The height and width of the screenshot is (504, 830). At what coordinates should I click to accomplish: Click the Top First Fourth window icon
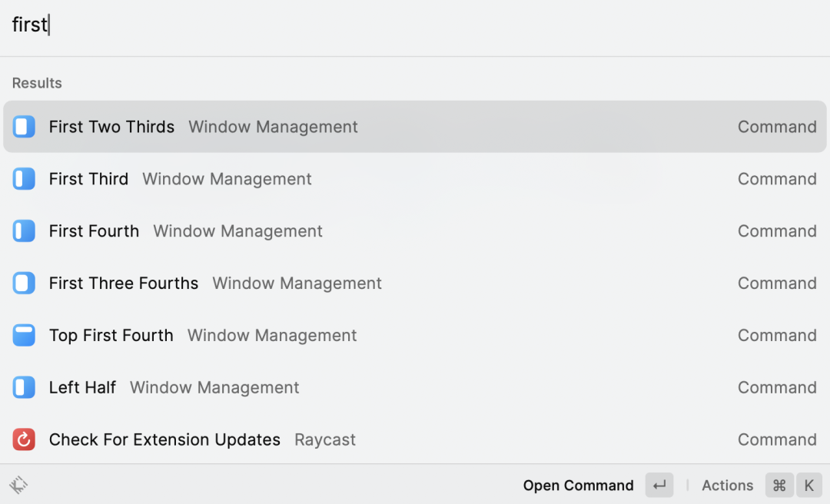tap(24, 335)
